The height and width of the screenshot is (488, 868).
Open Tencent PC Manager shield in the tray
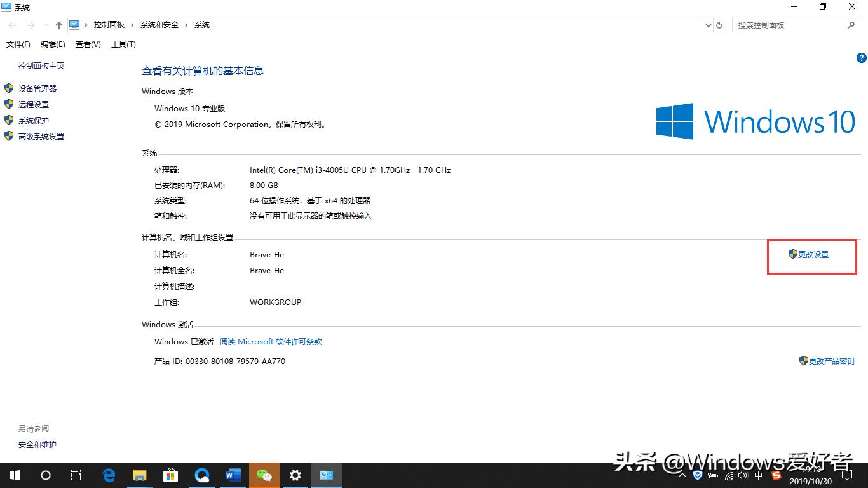(x=698, y=475)
